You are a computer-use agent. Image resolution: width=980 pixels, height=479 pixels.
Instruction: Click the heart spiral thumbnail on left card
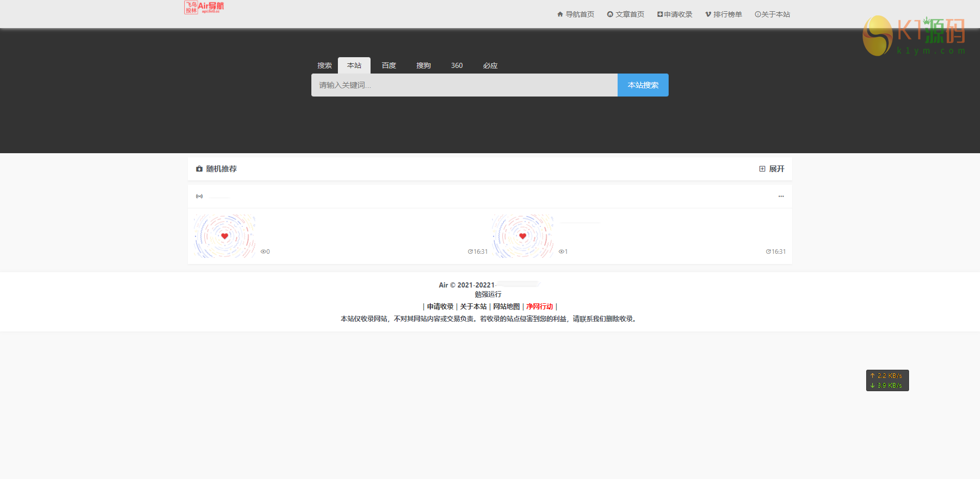(224, 236)
